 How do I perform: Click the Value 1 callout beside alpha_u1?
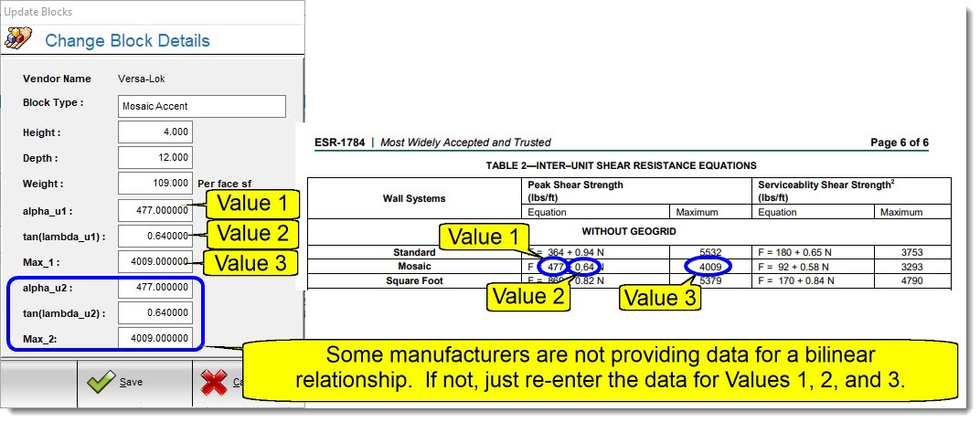[249, 203]
